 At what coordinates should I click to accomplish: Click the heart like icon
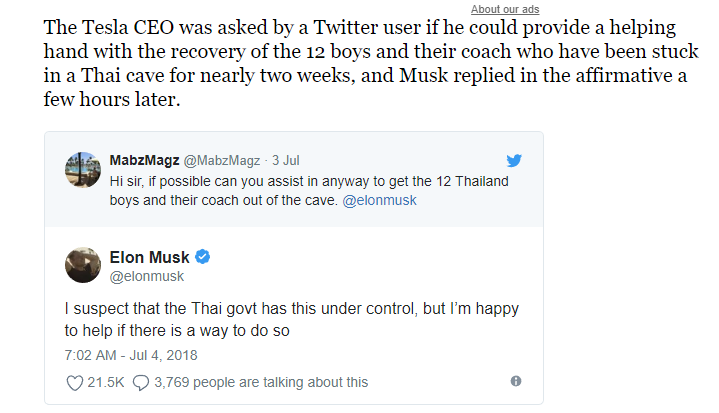coord(74,382)
